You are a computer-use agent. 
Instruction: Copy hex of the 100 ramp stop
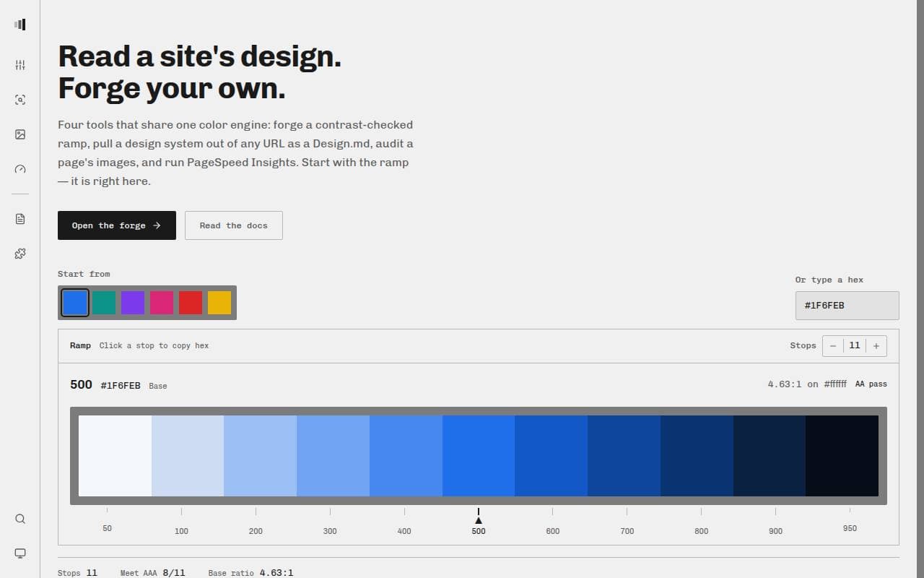click(188, 456)
